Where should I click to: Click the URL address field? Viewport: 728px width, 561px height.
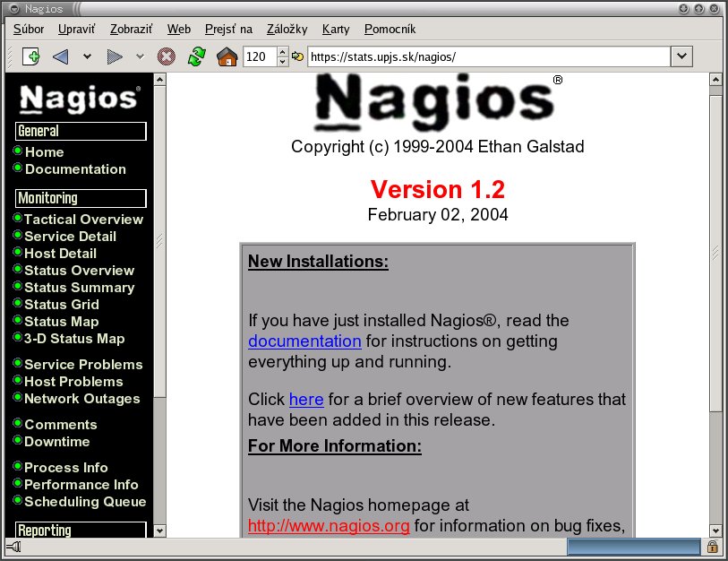click(489, 56)
